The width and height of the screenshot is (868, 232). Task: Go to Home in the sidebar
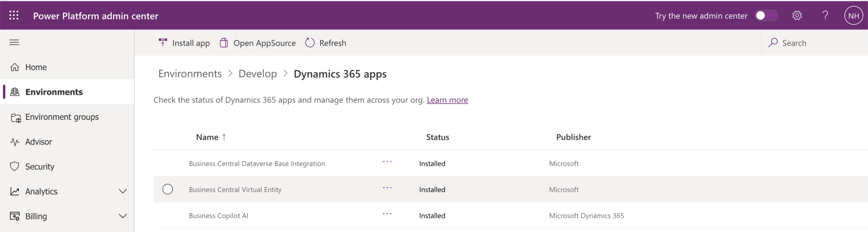point(36,67)
